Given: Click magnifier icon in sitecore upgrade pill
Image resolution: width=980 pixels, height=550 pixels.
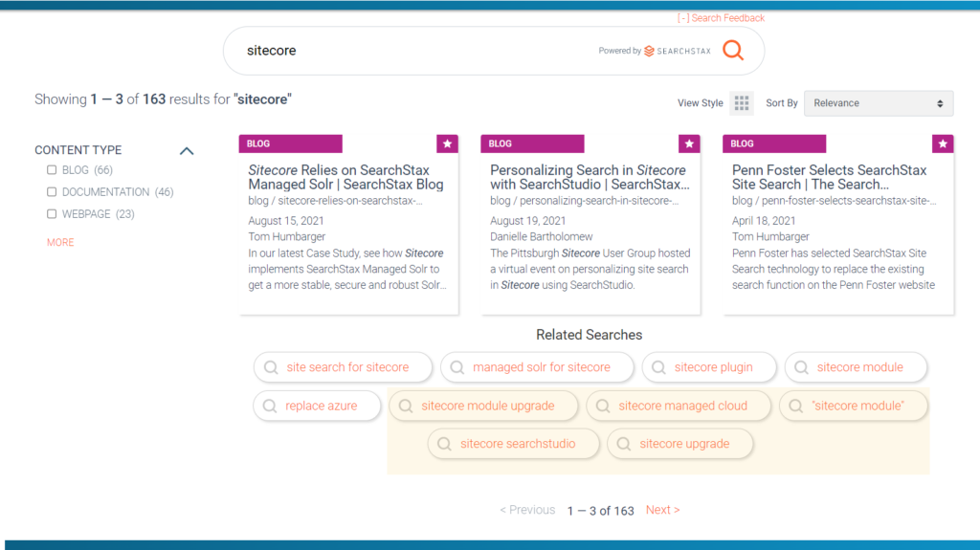Looking at the screenshot, I should [x=624, y=444].
